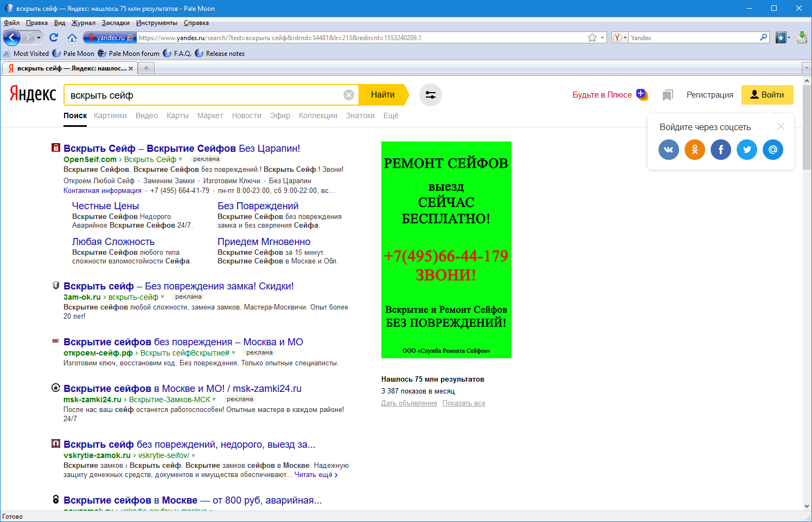Screen dimensions: 812x522
Task: Choose search engine from Yandex dropdown
Action: [x=619, y=37]
